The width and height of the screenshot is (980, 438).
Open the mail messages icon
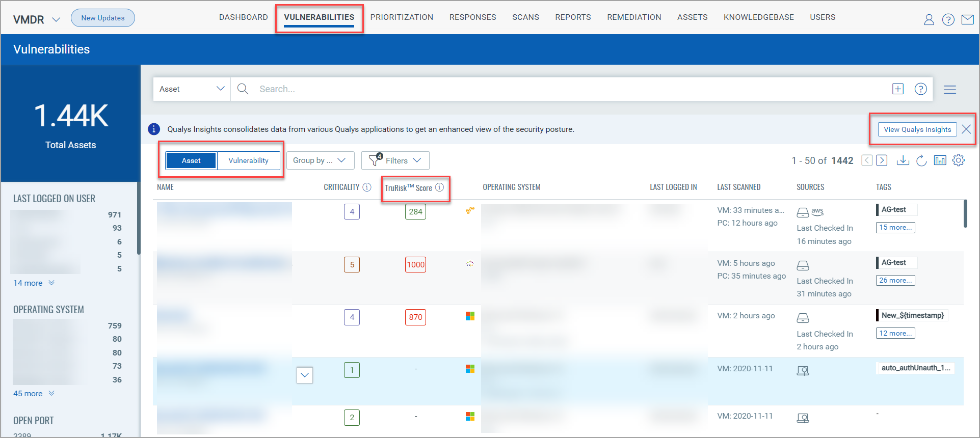(x=968, y=19)
